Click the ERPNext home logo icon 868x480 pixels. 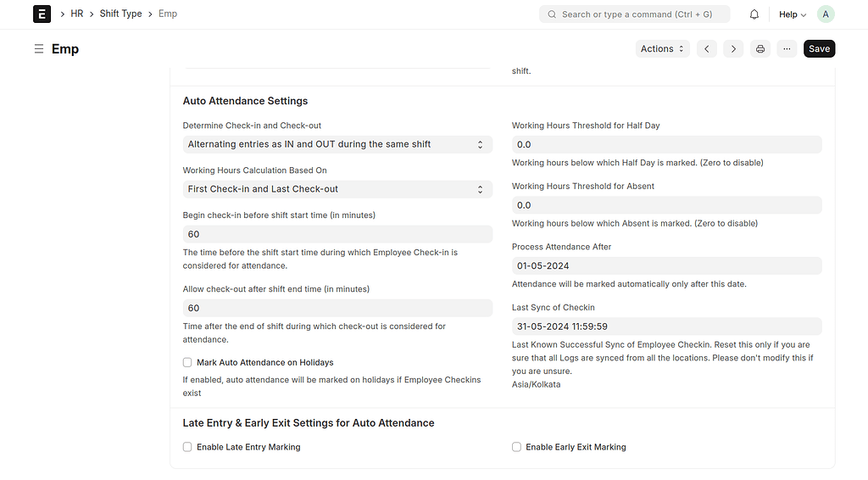(42, 14)
